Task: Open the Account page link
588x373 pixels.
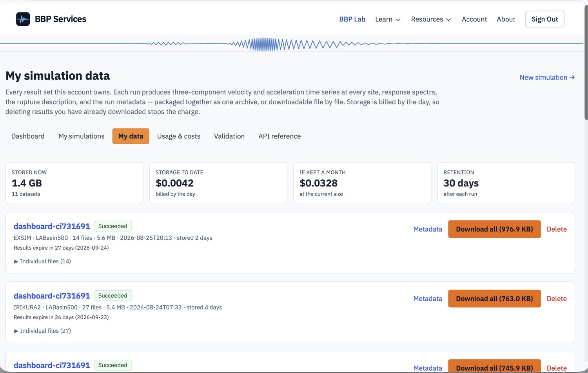Action: point(474,19)
